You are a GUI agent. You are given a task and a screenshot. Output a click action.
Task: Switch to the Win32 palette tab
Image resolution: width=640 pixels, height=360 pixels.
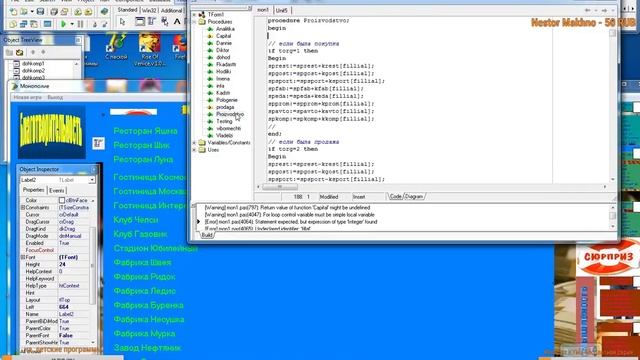[149, 10]
